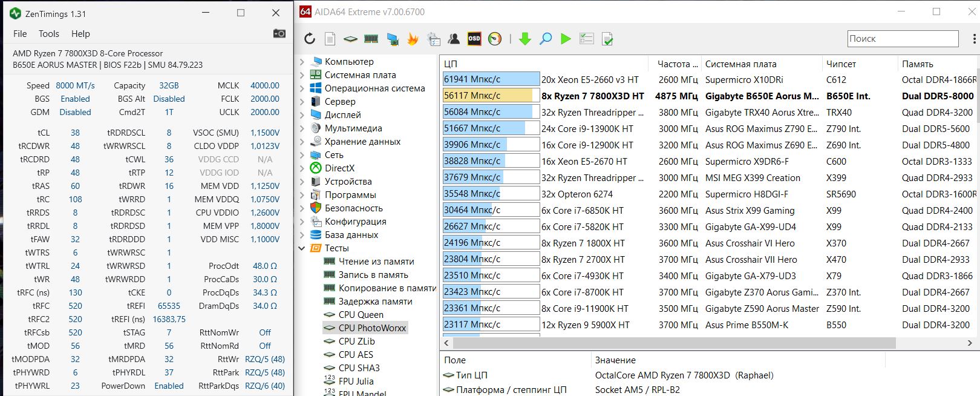Expand the Операционная система tree node
This screenshot has width=980, height=396.
pyautogui.click(x=302, y=88)
